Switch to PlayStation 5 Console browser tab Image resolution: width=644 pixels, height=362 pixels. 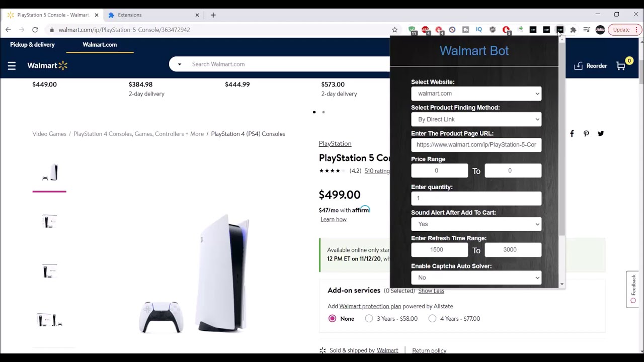[x=53, y=15]
